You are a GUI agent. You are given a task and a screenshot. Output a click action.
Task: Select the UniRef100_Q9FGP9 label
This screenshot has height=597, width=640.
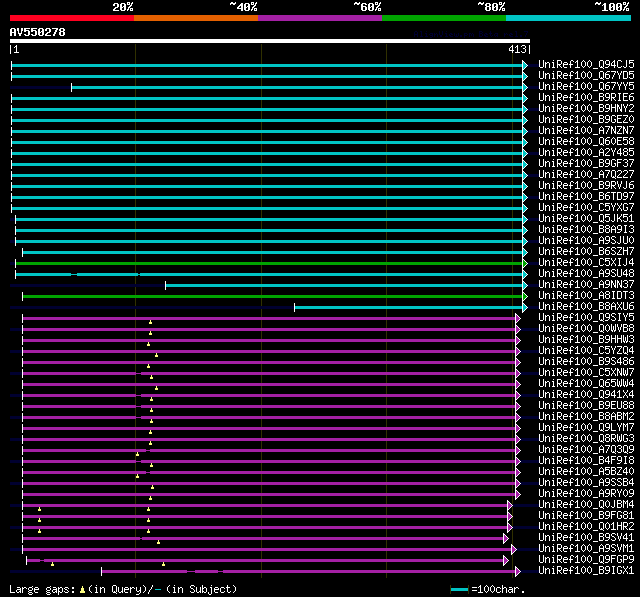click(586, 560)
